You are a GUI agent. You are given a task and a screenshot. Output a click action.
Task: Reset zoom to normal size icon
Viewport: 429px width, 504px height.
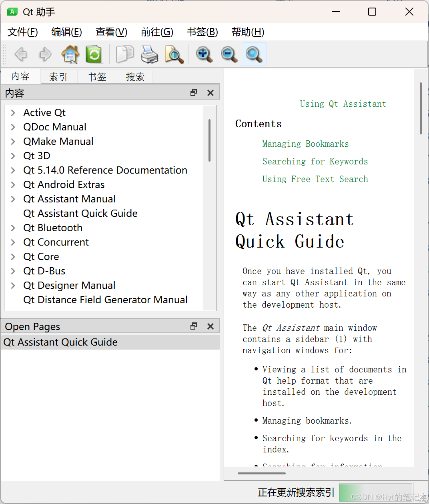pos(254,54)
